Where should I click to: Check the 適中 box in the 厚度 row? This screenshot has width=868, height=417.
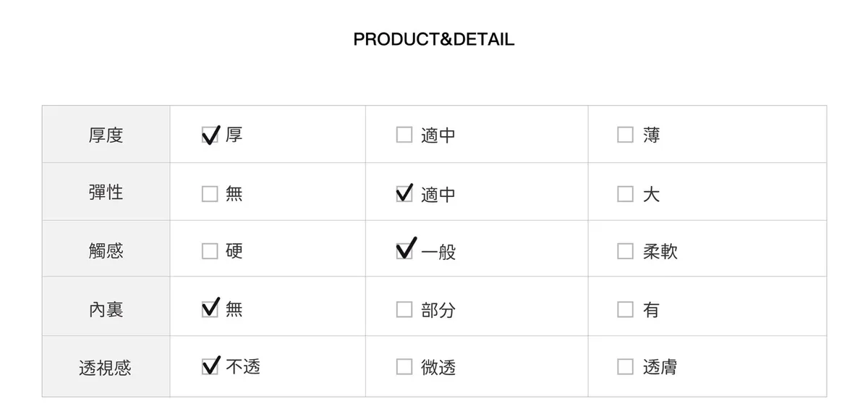tap(404, 135)
